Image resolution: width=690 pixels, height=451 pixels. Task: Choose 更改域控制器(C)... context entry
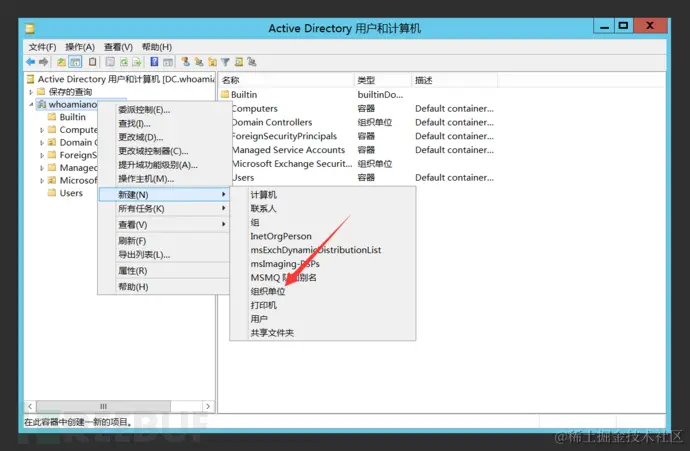tap(163, 151)
